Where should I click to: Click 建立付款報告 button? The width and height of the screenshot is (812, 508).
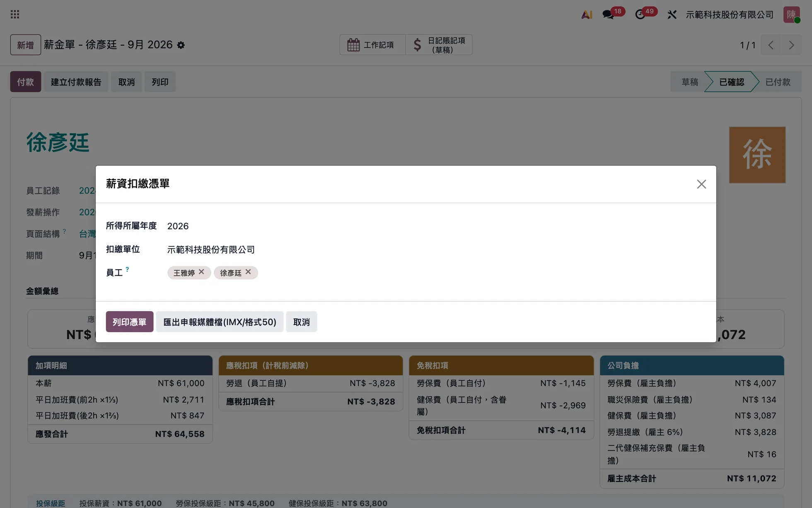[76, 82]
